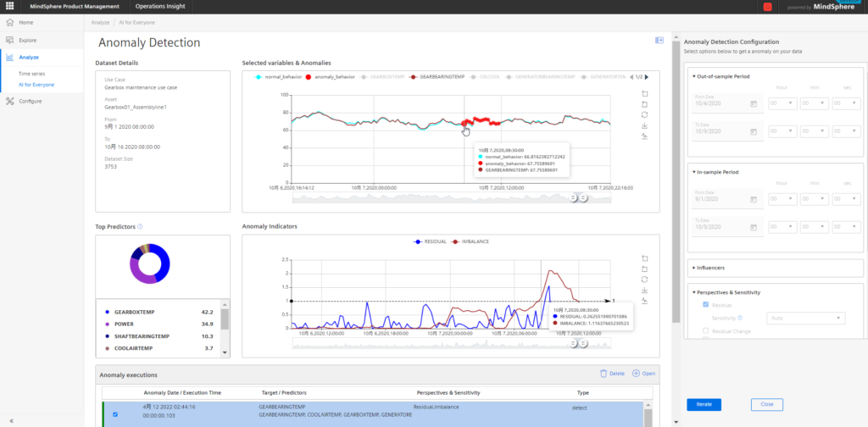
Task: Switch to the Operations Insight tab
Action: [160, 7]
